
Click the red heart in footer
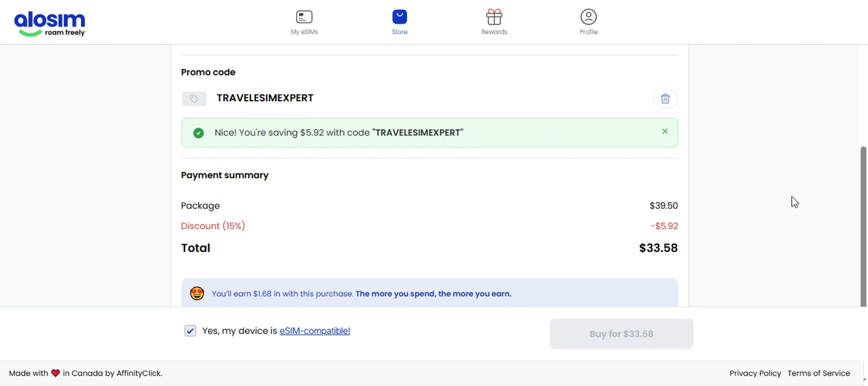pos(56,373)
